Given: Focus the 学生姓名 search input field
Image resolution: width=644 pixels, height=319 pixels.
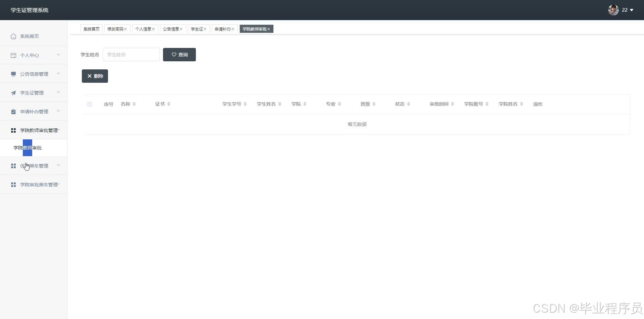Looking at the screenshot, I should pos(131,55).
